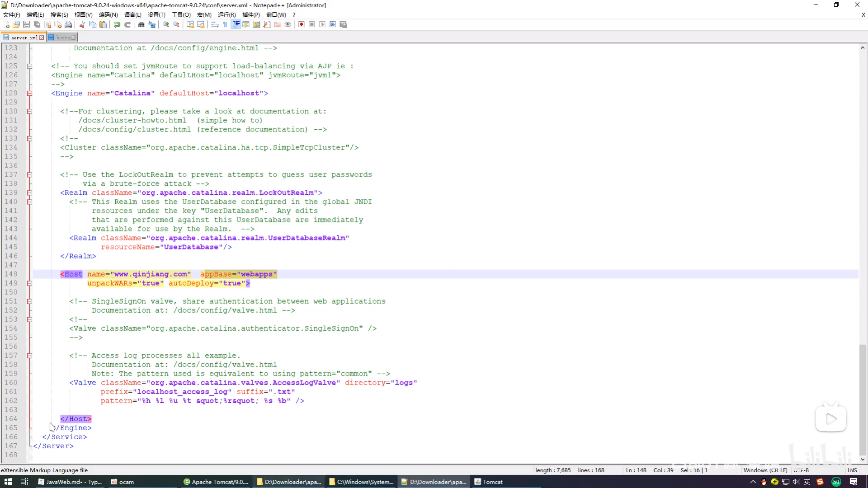Screen dimensions: 868x488
Task: Click the Zoom in magnifier icon
Action: pos(166,24)
